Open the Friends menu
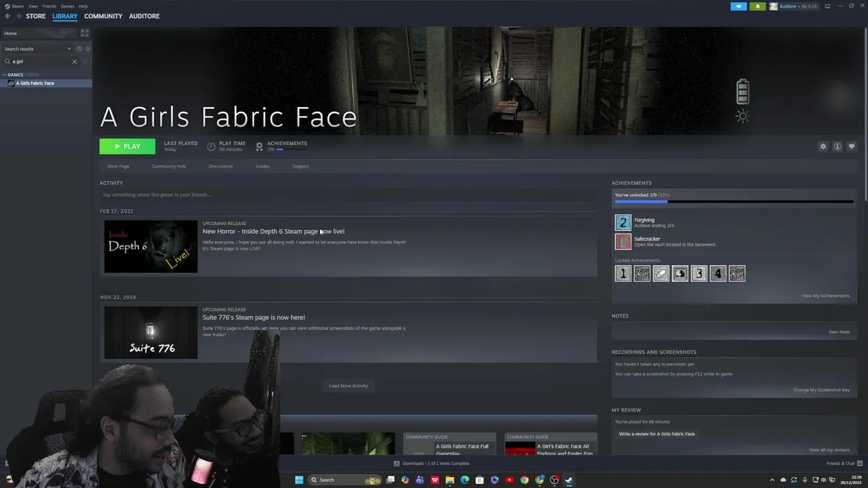This screenshot has height=488, width=868. (50, 6)
